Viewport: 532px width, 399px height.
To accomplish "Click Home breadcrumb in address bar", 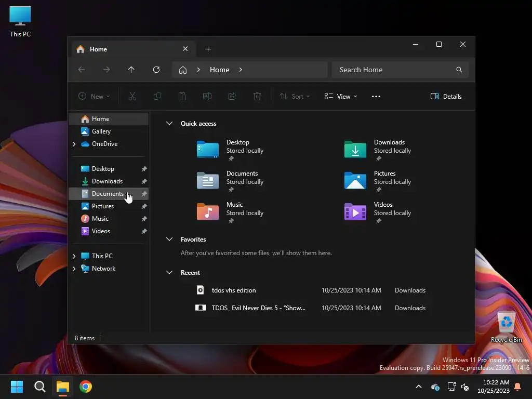I will [x=220, y=70].
